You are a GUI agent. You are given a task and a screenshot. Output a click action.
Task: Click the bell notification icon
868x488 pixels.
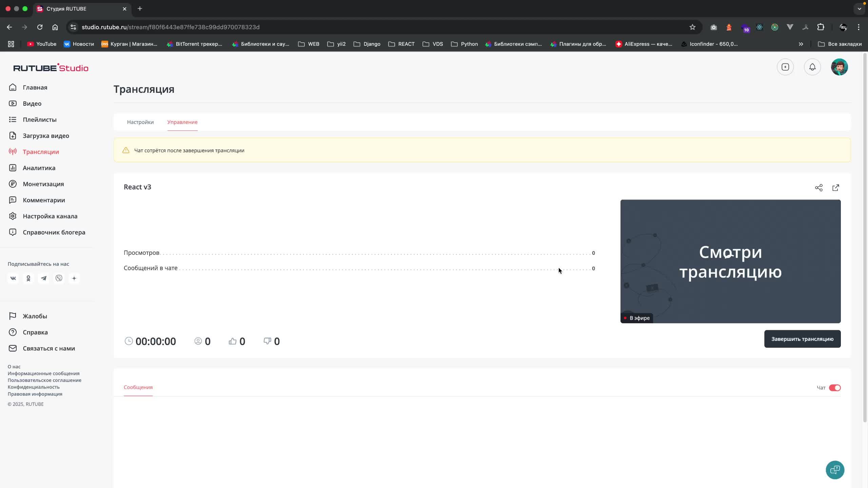coord(812,67)
